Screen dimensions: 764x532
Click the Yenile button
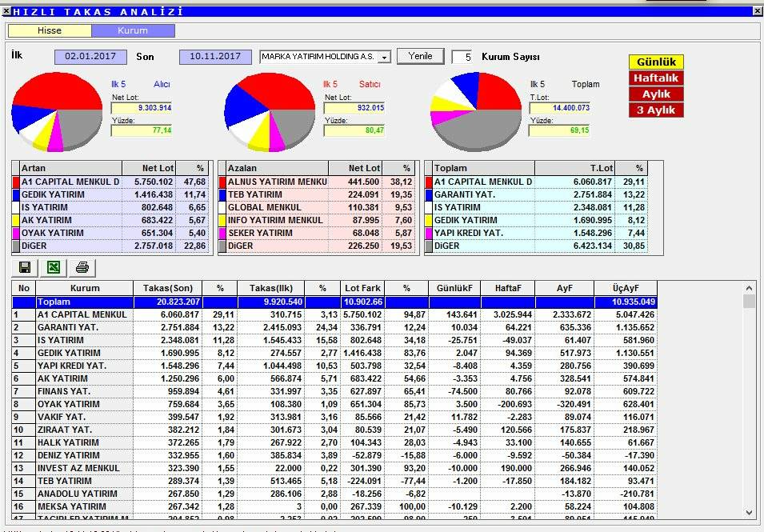(x=421, y=56)
